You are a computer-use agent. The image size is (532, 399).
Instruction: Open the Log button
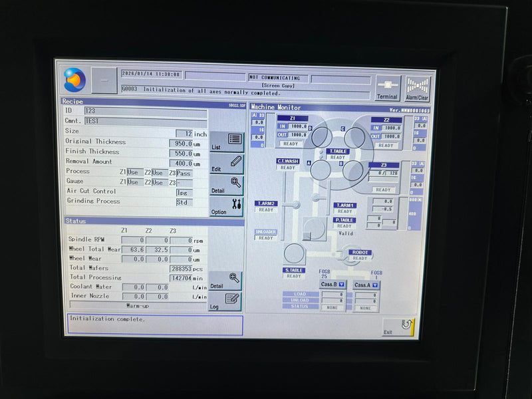(x=225, y=301)
